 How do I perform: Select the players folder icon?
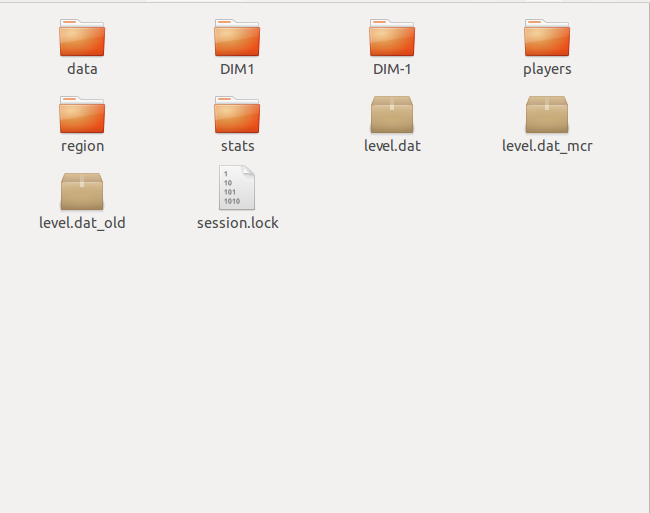point(547,37)
